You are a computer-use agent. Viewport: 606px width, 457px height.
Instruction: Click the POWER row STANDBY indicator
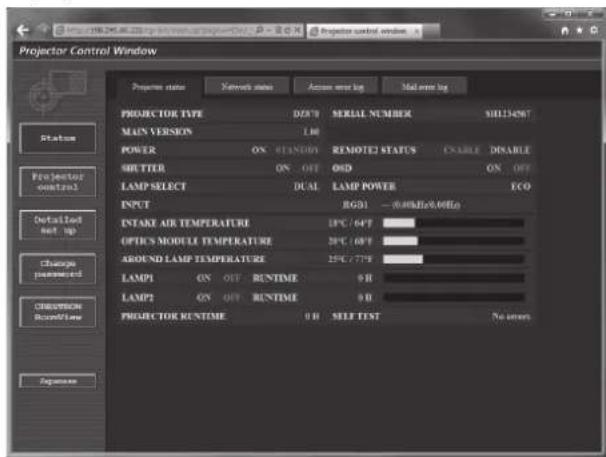pyautogui.click(x=297, y=150)
